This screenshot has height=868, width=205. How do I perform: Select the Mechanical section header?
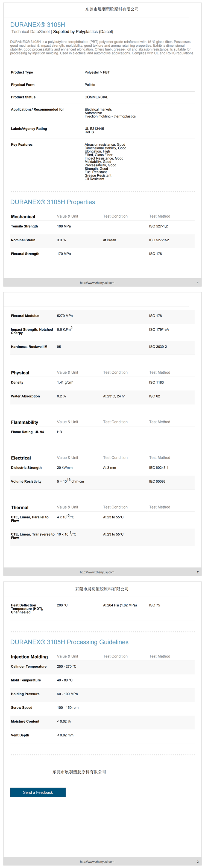click(x=23, y=217)
